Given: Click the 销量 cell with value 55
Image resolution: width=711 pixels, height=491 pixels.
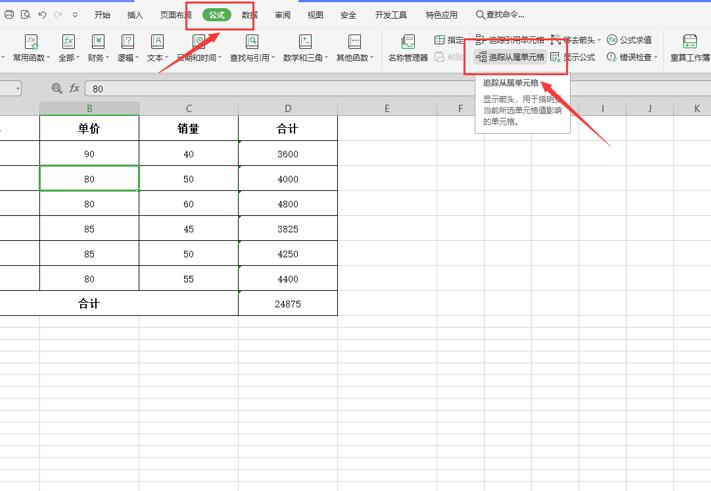Looking at the screenshot, I should [x=189, y=278].
